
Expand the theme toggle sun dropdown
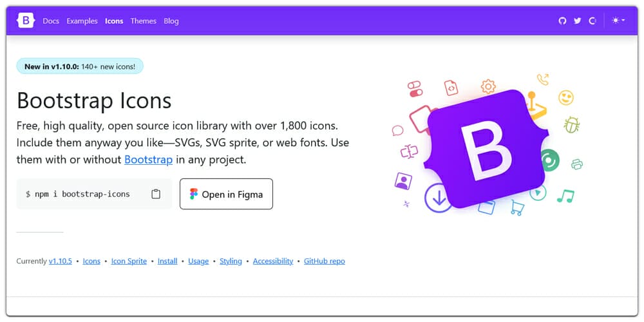click(618, 21)
